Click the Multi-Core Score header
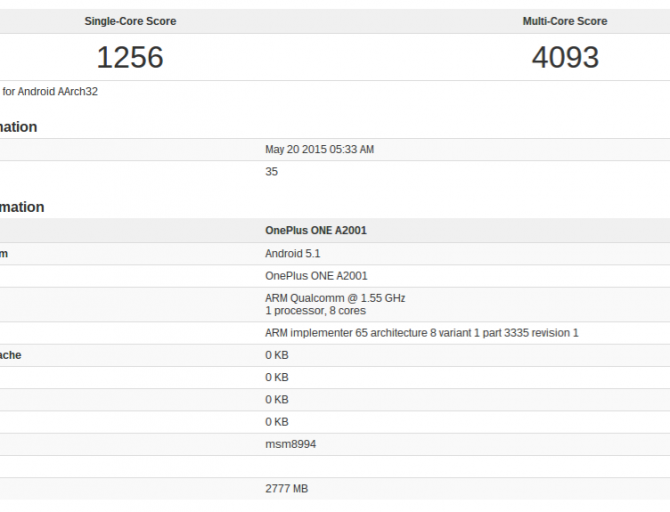 coord(564,21)
